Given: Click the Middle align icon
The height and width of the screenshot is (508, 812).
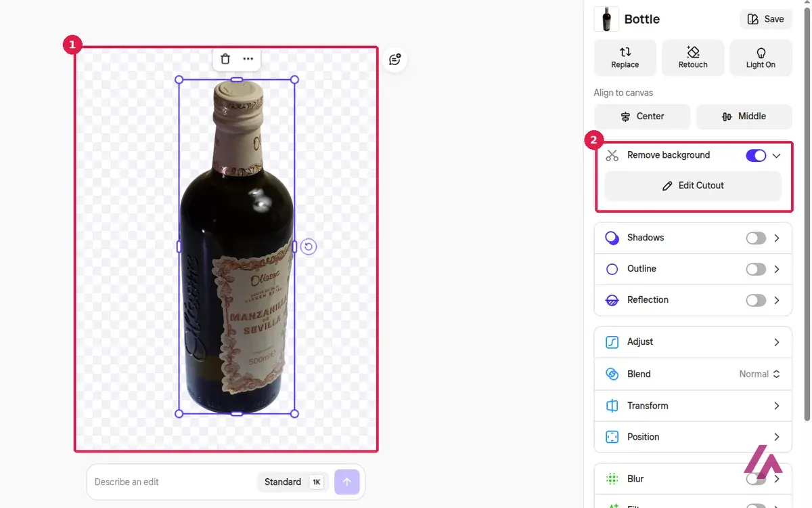Looking at the screenshot, I should pos(727,117).
